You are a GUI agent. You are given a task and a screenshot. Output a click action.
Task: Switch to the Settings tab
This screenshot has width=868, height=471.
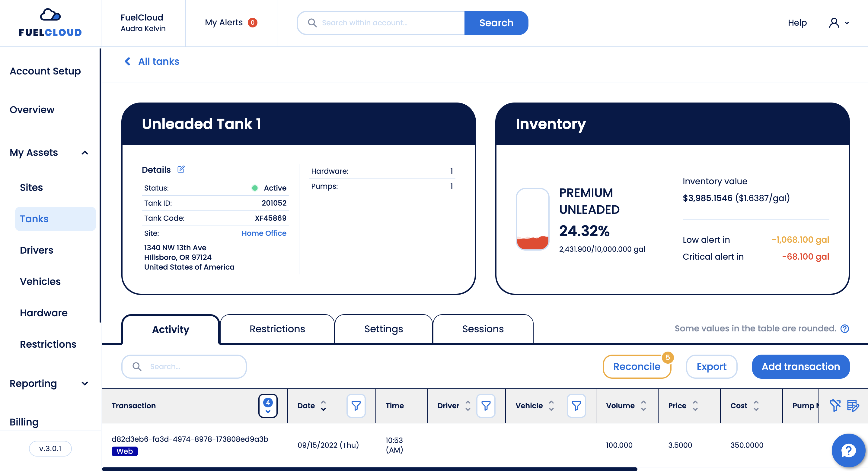[384, 329]
